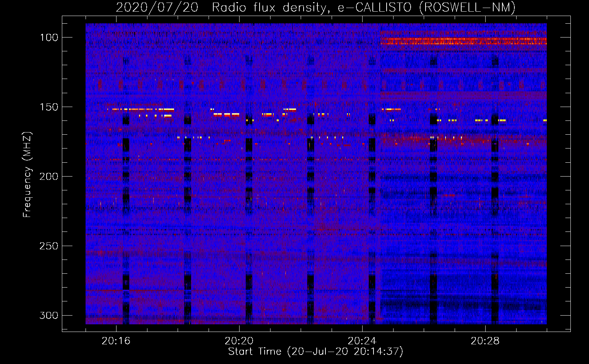
Task: Select the "Frequency (MHZ)" axis label
Action: [27, 174]
